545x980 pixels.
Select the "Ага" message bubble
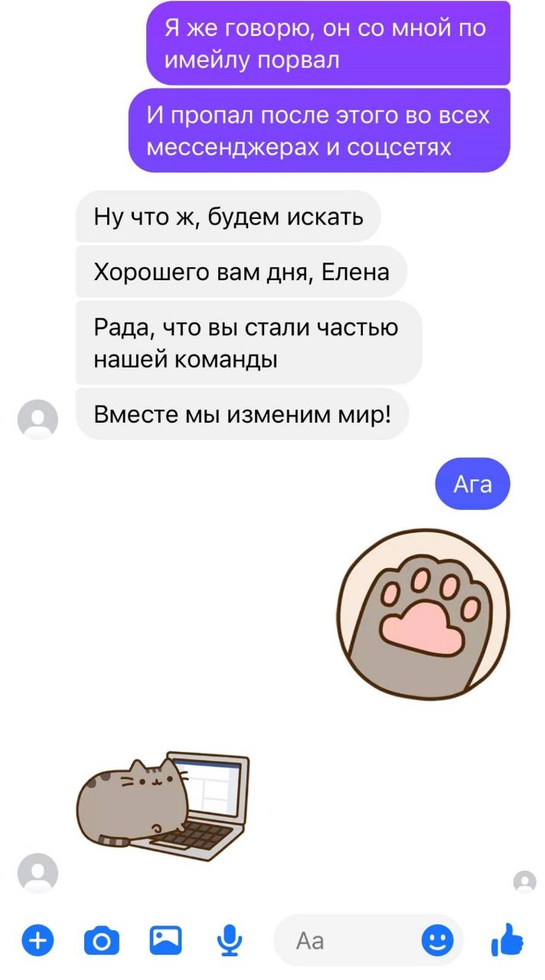(472, 484)
